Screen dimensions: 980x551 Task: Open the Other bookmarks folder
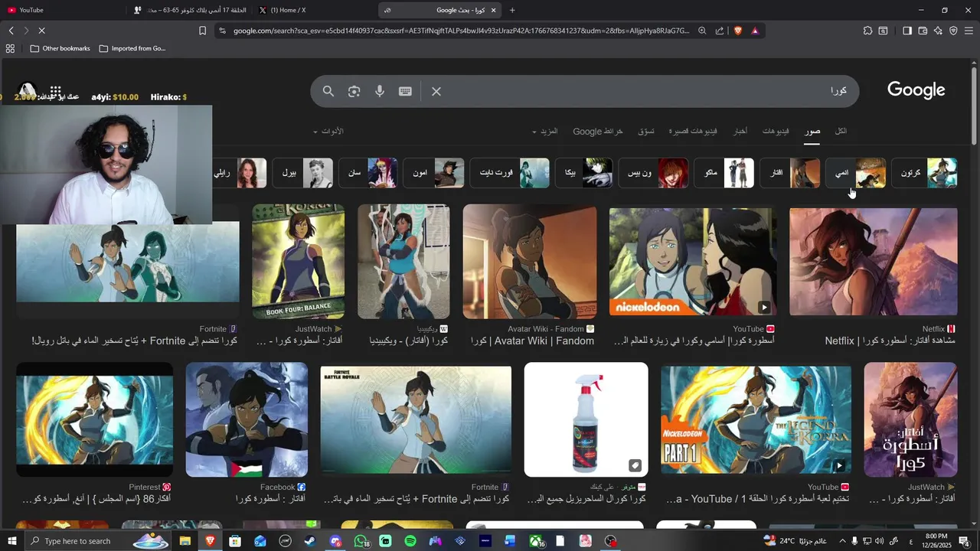click(x=60, y=48)
